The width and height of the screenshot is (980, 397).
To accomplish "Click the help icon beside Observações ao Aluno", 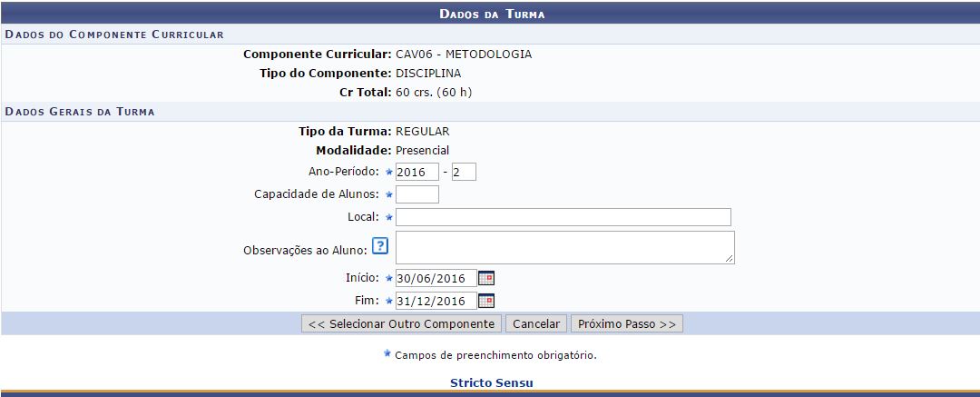I will 380,247.
